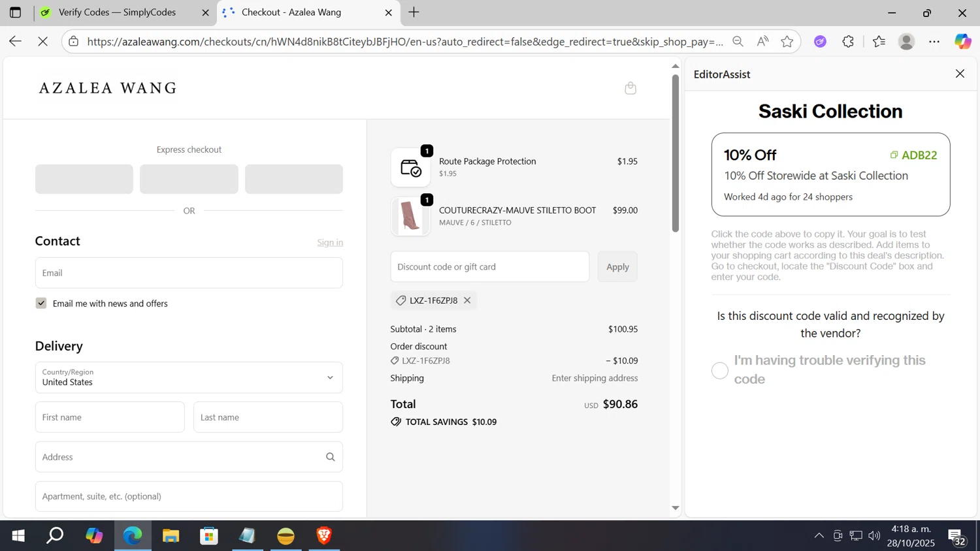Click the first express checkout button
980x551 pixels.
(x=84, y=179)
